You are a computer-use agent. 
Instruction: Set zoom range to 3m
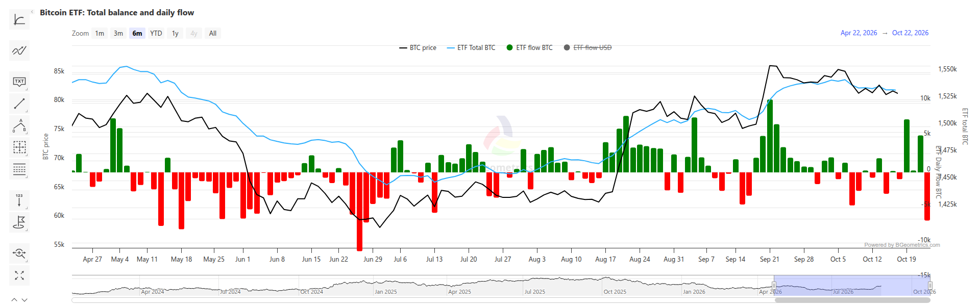click(x=118, y=33)
